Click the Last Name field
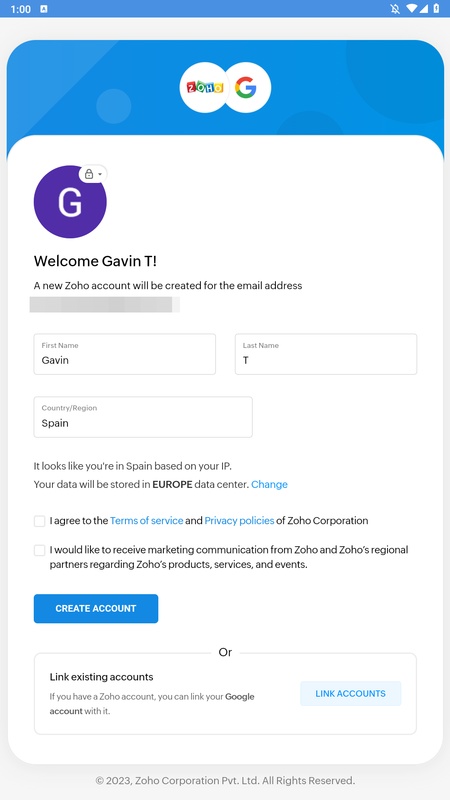This screenshot has height=800, width=450. pyautogui.click(x=326, y=354)
